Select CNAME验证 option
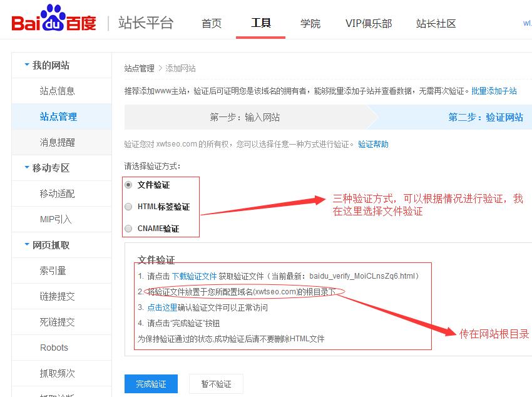532x397 pixels. (x=128, y=228)
